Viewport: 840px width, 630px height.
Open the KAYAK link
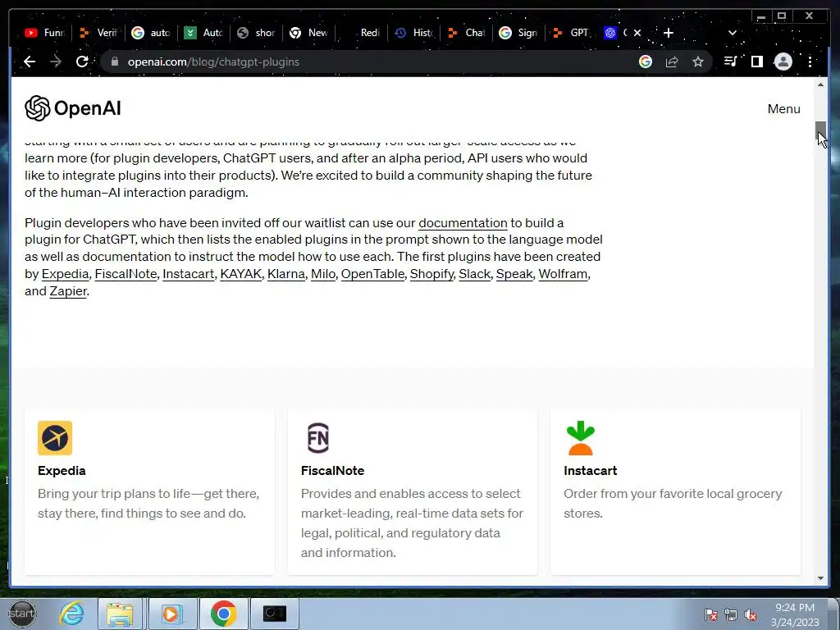240,274
